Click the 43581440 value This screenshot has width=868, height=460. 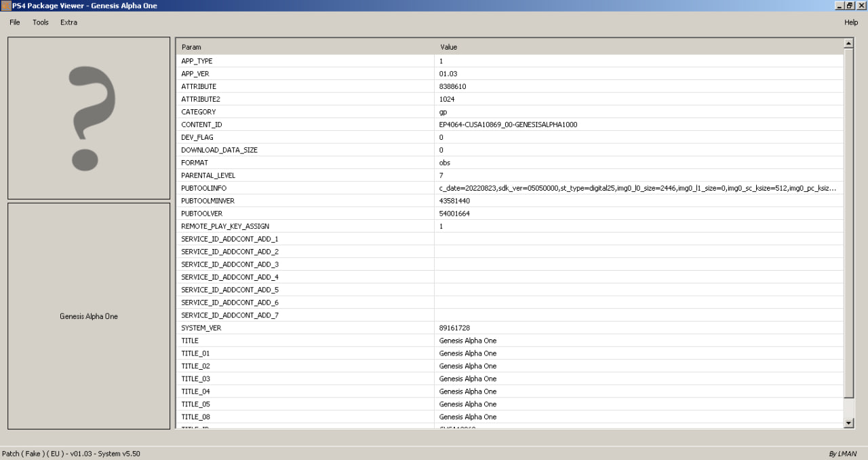(454, 201)
